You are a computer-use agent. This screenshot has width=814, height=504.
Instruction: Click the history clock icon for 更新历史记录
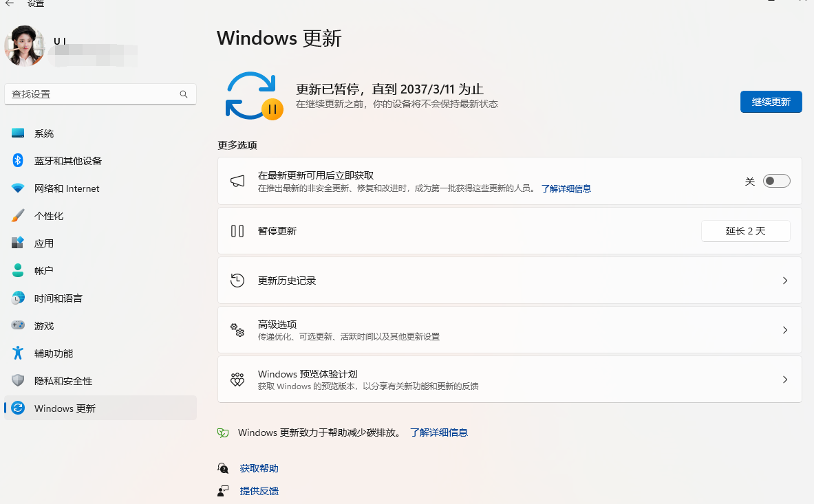point(237,281)
